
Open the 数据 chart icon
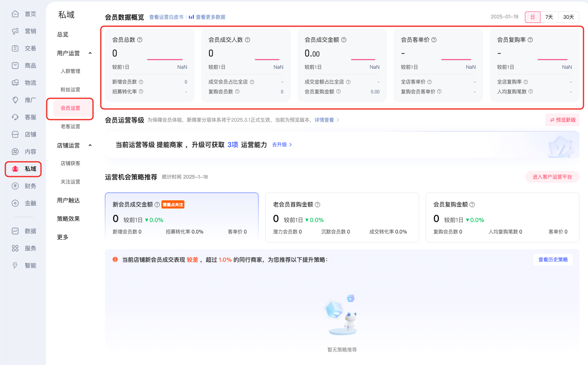[x=15, y=231]
